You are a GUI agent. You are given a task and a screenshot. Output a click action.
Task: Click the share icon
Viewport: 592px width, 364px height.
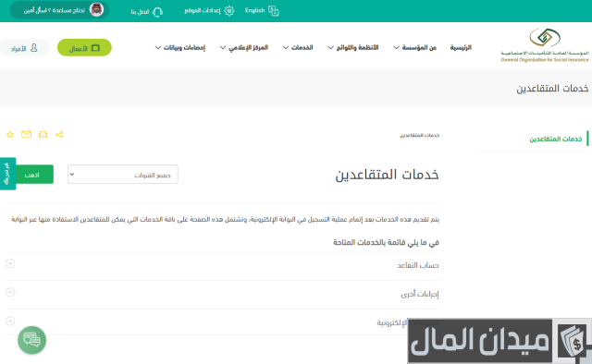tap(59, 135)
